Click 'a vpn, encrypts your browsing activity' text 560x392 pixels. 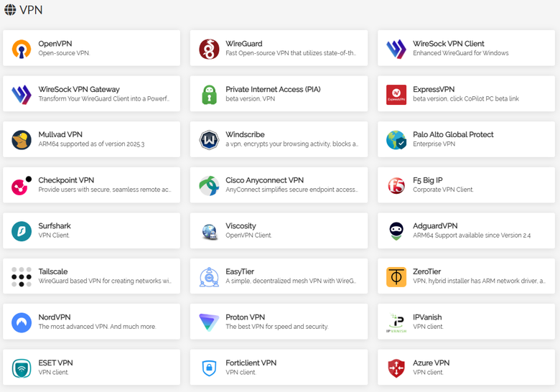coord(291,144)
